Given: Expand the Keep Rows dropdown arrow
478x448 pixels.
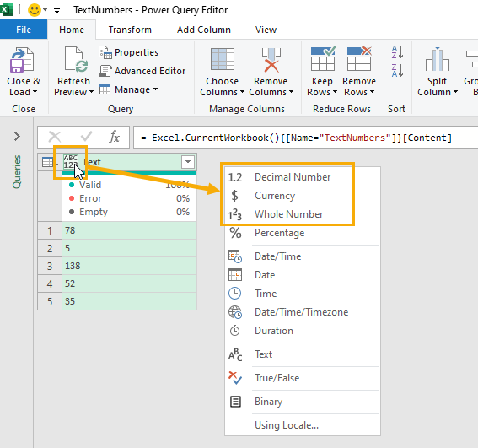Looking at the screenshot, I should 335,92.
